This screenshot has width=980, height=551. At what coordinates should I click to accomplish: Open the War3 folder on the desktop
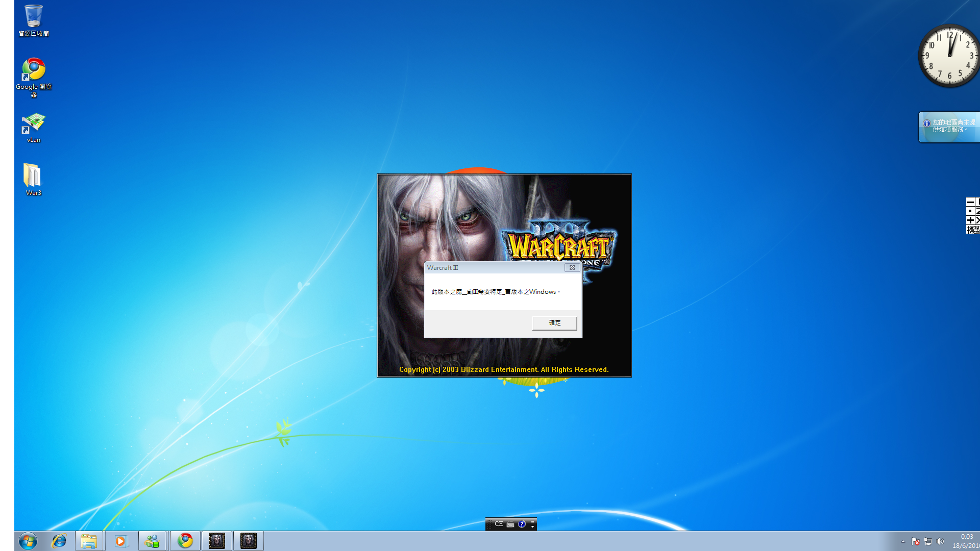(33, 179)
